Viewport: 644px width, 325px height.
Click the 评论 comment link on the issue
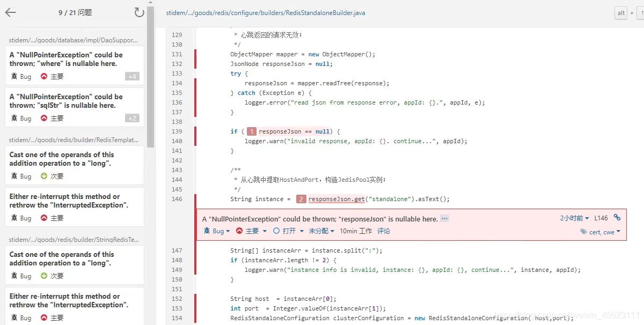pos(383,231)
